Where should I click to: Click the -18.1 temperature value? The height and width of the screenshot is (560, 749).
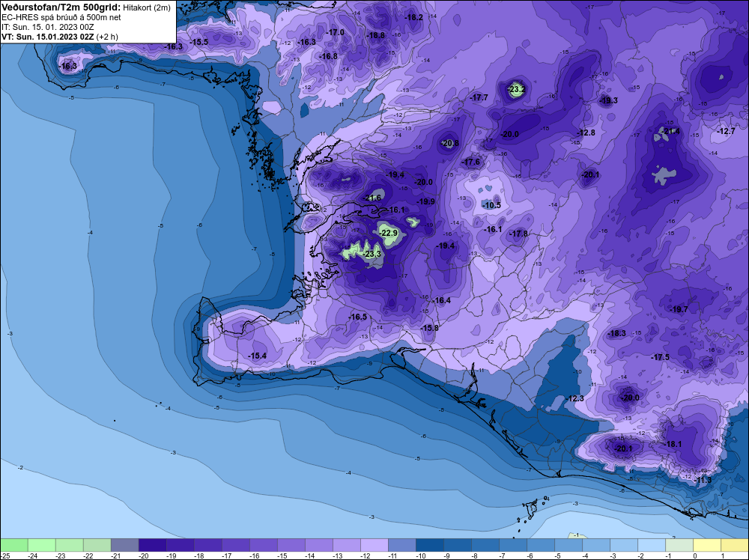click(x=673, y=444)
